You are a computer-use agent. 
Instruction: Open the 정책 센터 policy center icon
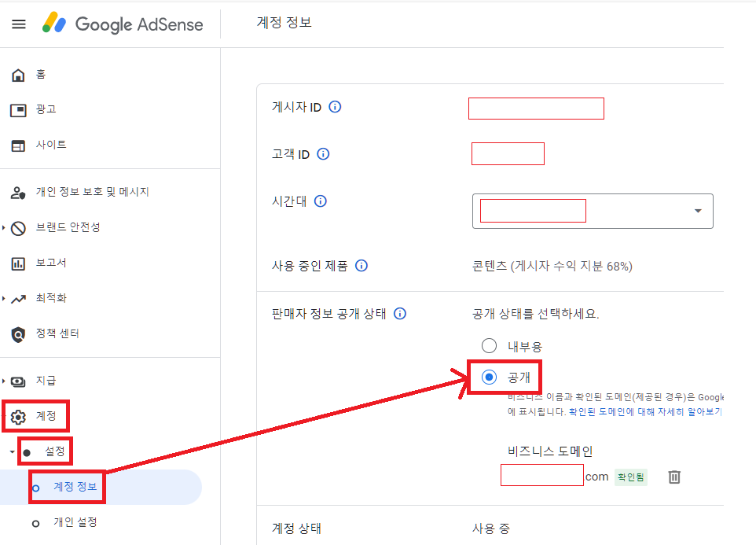(17, 333)
